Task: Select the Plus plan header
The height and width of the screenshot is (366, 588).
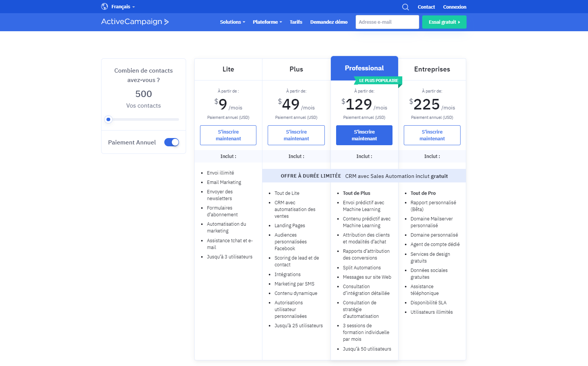Action: coord(296,69)
